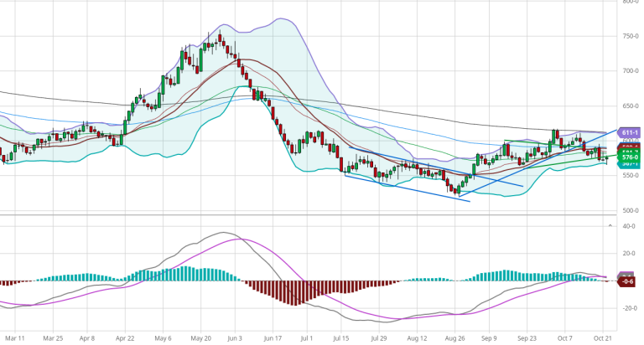Click the 650-0 price axis label
Viewport: 644px width, 345px height.
(x=630, y=106)
